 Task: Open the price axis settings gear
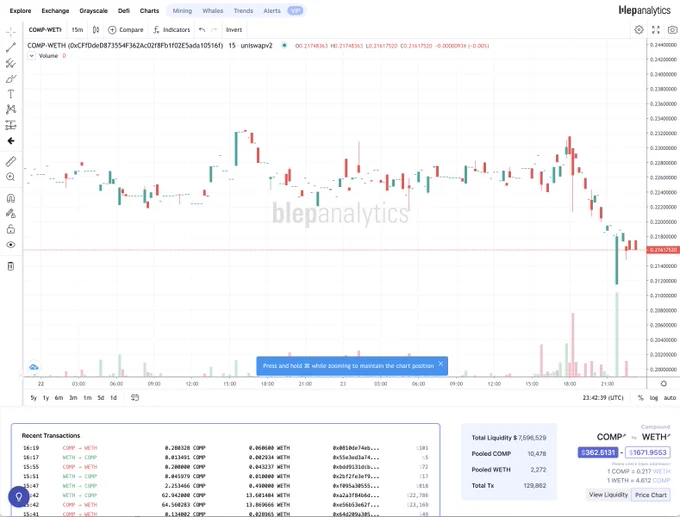point(664,384)
